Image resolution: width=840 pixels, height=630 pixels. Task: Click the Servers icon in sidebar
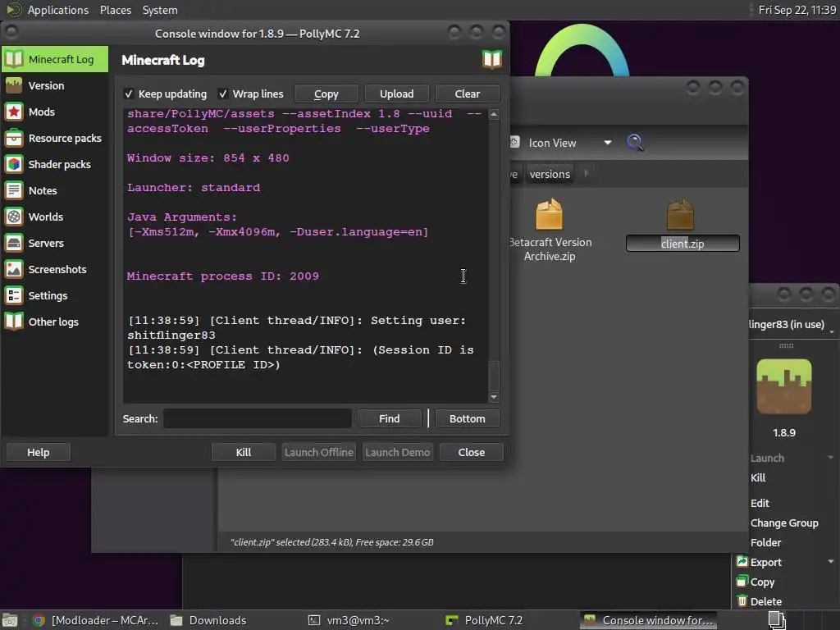14,243
